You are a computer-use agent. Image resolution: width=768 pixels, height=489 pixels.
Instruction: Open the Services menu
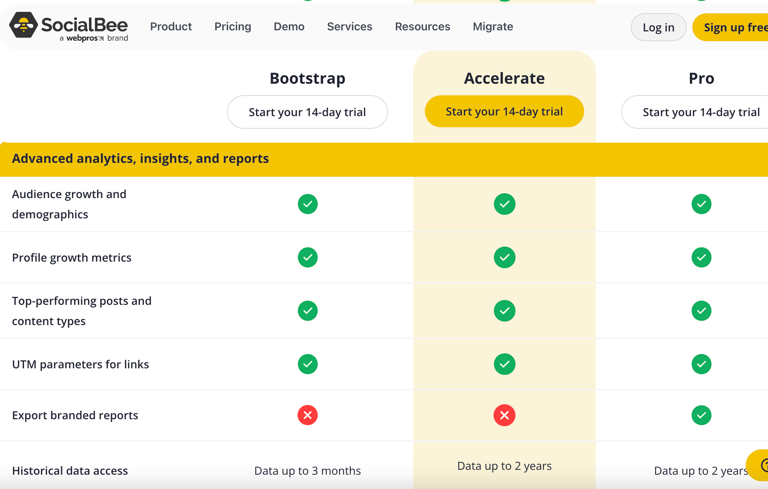(349, 27)
